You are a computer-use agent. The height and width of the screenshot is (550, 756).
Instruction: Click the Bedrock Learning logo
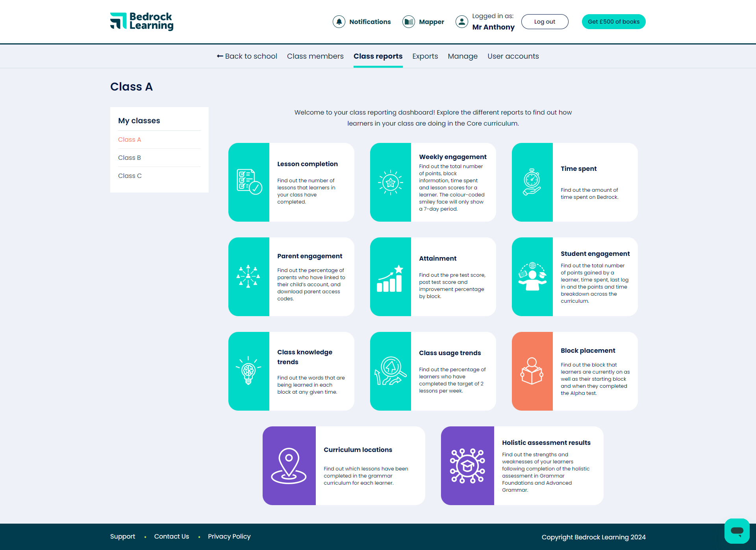point(142,21)
